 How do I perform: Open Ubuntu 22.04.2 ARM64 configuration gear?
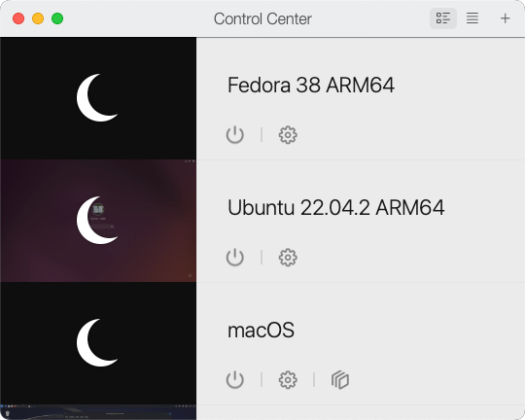point(288,258)
